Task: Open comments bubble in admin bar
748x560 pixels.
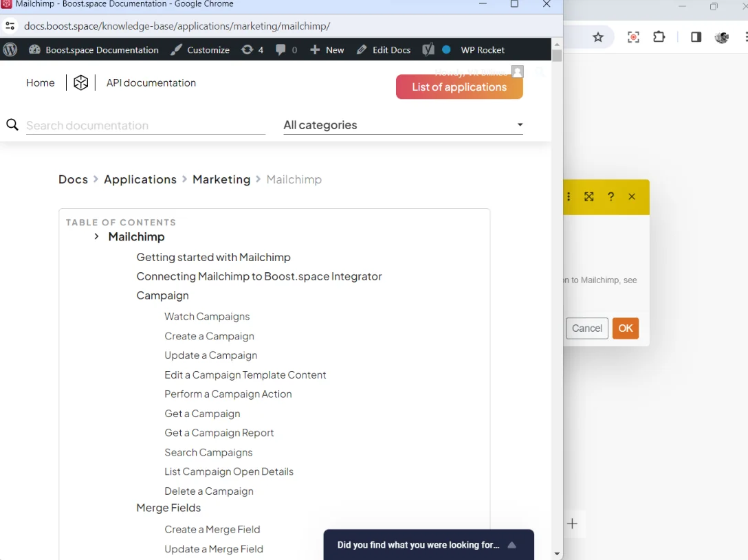Action: [x=286, y=49]
